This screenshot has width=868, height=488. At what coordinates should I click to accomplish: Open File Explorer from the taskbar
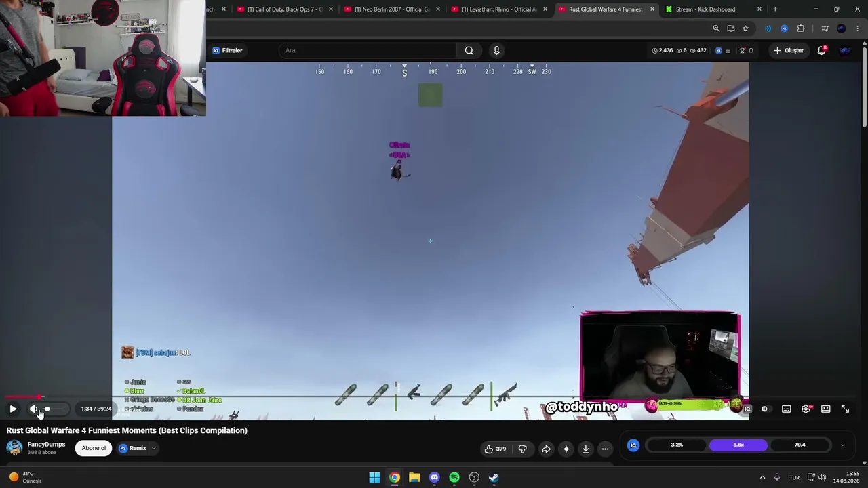coord(414,477)
